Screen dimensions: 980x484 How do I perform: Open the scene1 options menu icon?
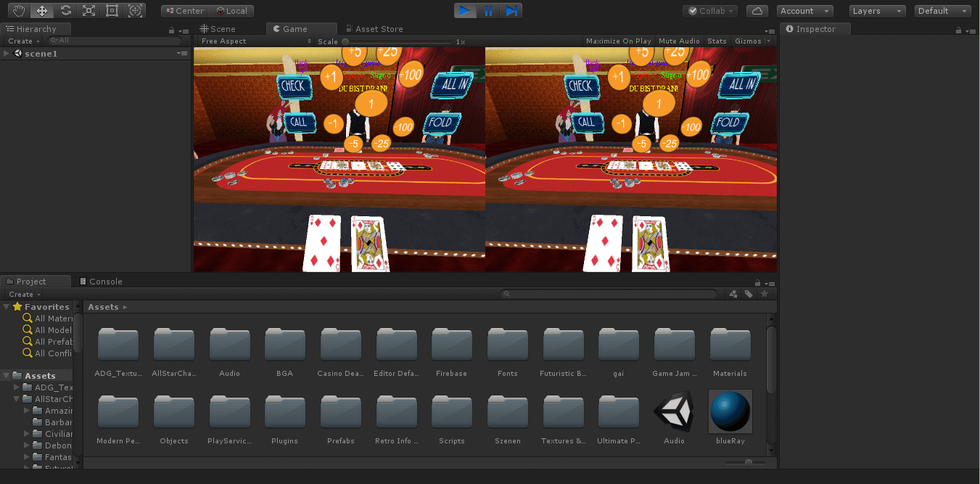(182, 54)
